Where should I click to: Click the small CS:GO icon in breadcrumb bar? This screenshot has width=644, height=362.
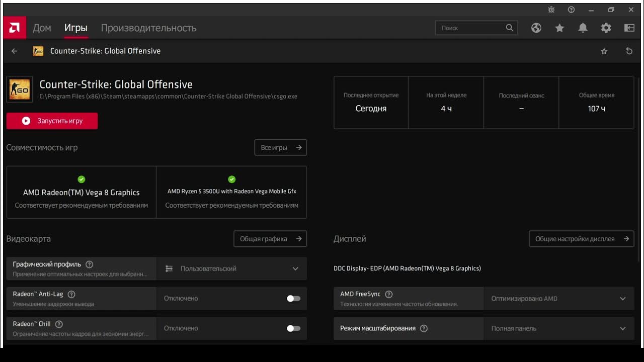pyautogui.click(x=38, y=51)
